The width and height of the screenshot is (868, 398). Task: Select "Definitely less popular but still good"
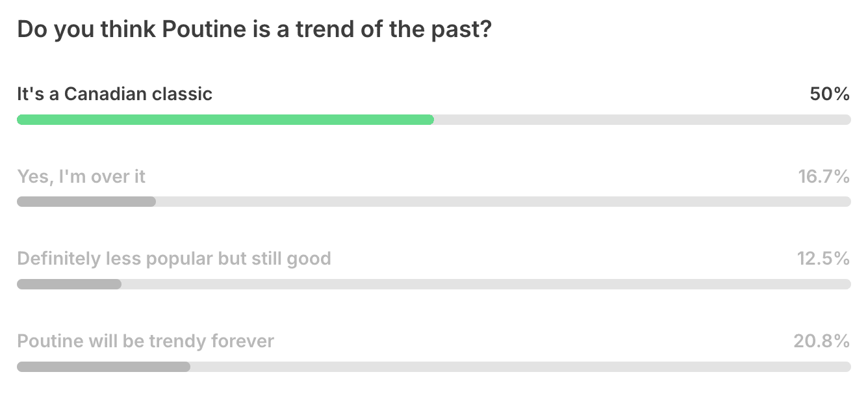click(x=174, y=259)
